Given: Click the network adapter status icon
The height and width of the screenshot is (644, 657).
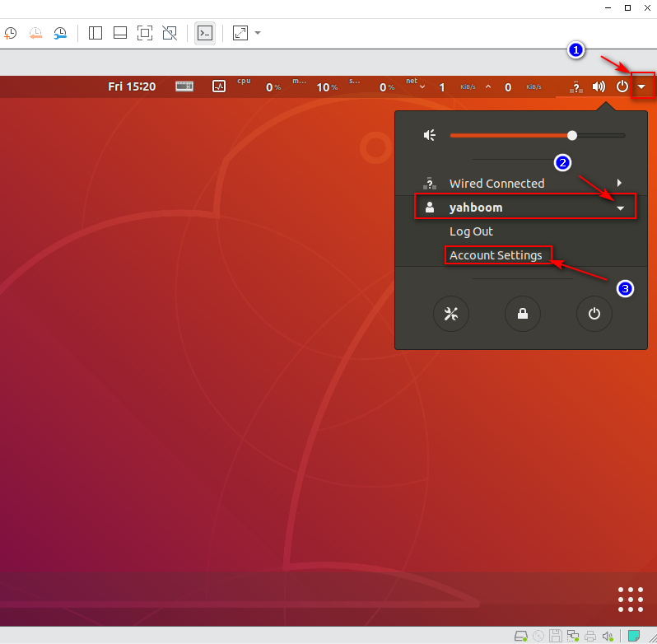Looking at the screenshot, I should (573, 636).
